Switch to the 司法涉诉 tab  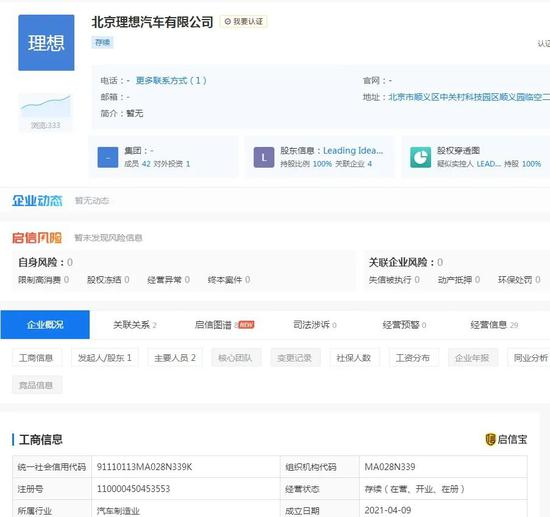(315, 325)
